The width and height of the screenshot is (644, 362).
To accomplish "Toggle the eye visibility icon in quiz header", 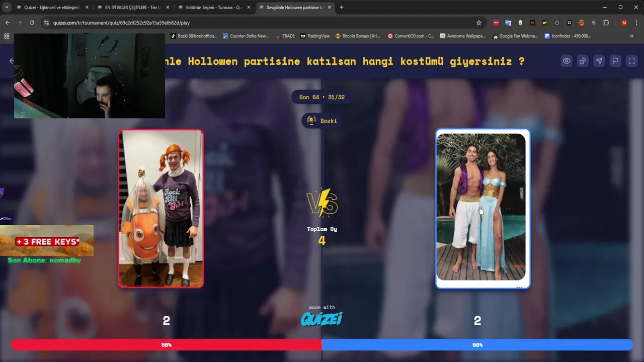I will [567, 61].
